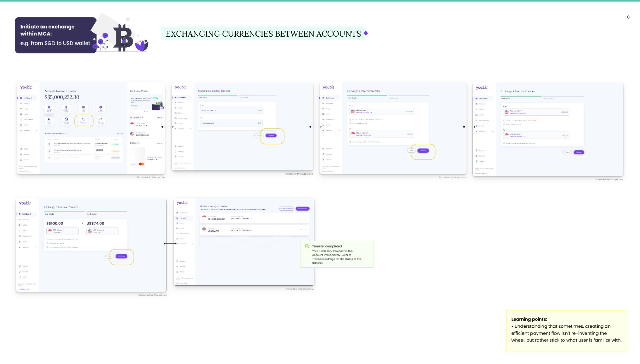Click green check icon beside Transfer completed
The width and height of the screenshot is (640, 364).
pos(307,246)
